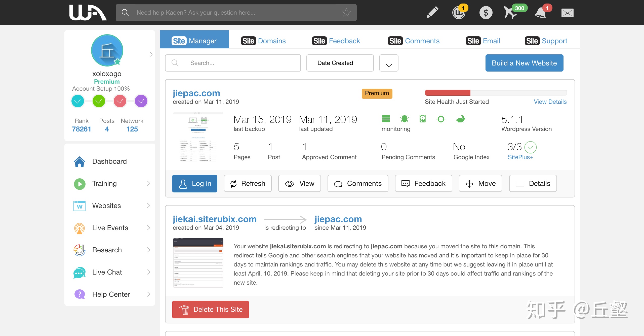Click the rabbit speed monitoring icon
The height and width of the screenshot is (336, 644).
[461, 119]
